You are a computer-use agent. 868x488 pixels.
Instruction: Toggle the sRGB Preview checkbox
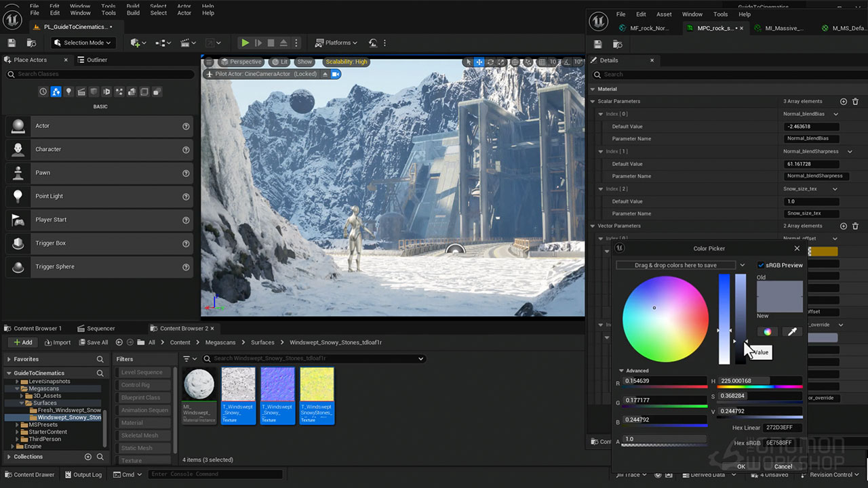[x=761, y=265]
